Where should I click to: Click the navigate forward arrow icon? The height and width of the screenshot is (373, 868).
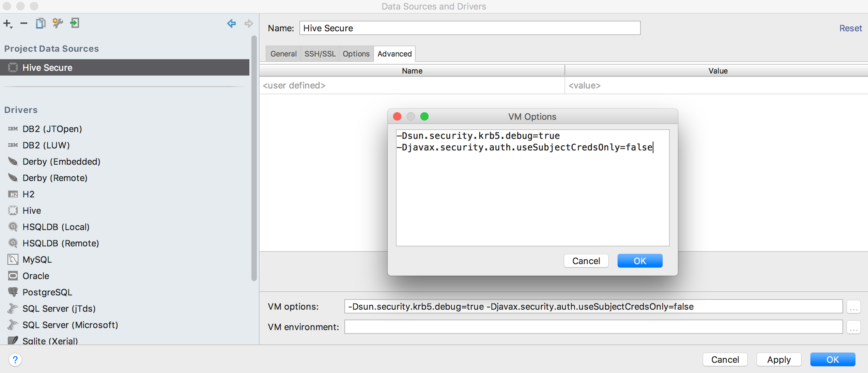tap(248, 23)
